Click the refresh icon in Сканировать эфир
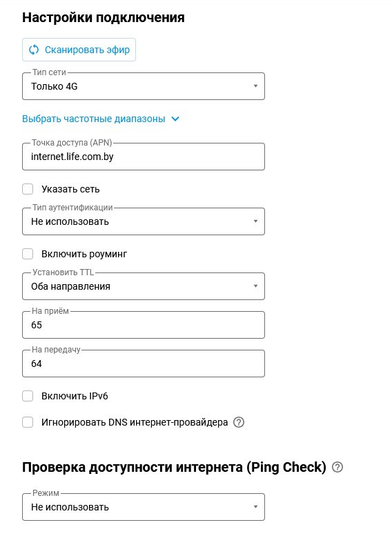 pos(34,50)
